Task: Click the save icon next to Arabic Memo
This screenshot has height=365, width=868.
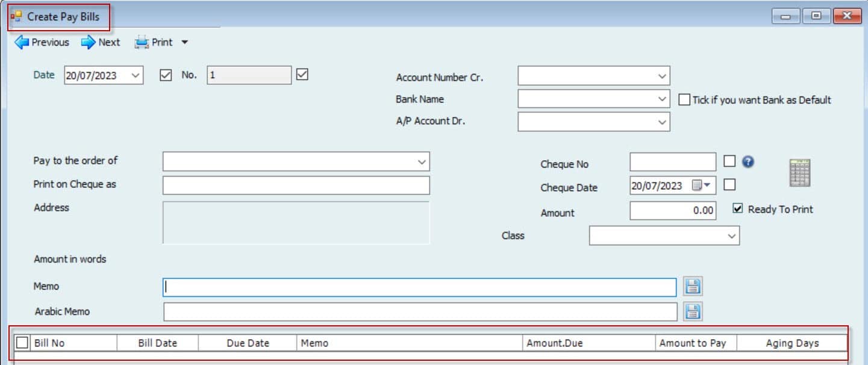Action: [693, 311]
